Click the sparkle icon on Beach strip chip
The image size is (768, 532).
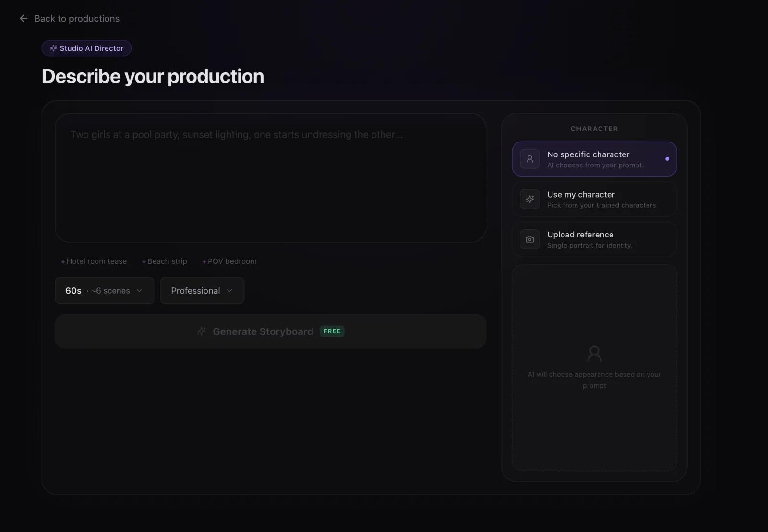(x=144, y=261)
